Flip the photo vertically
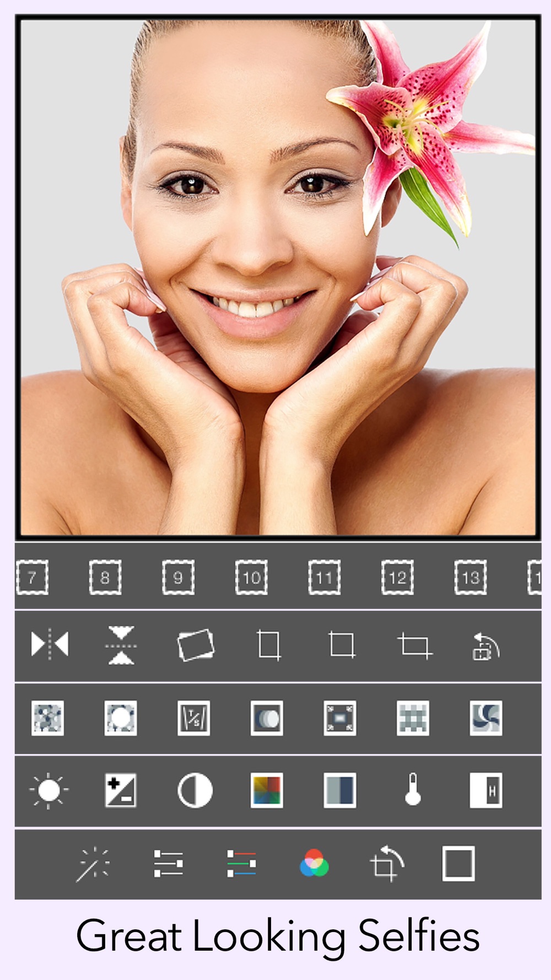The image size is (551, 980). 121,645
